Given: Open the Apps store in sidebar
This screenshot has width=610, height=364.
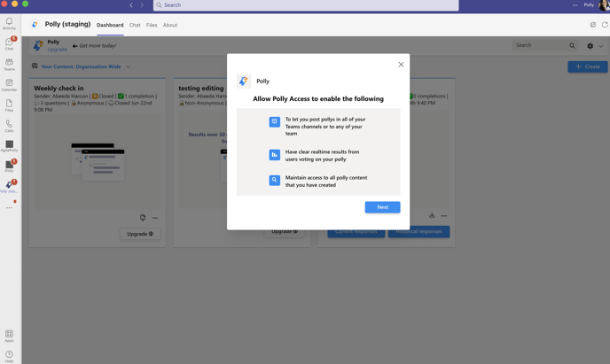Looking at the screenshot, I should [x=9, y=337].
